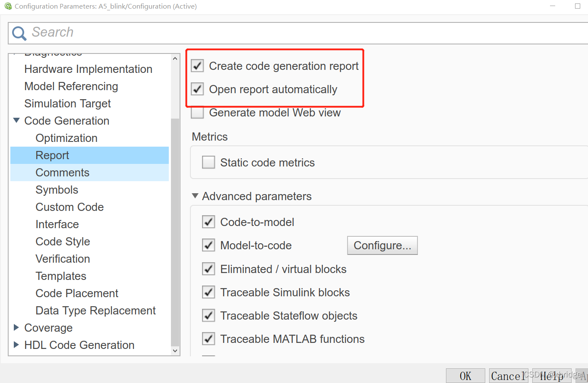Toggle Eliminated / virtual blocks checkbox
Image resolution: width=588 pixels, height=383 pixels.
pyautogui.click(x=209, y=269)
